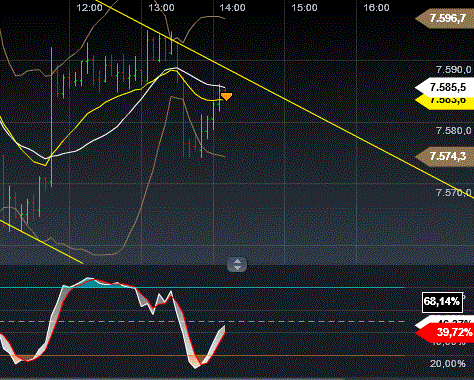
Task: Click the 20,00% oscillator level label
Action: [448, 363]
